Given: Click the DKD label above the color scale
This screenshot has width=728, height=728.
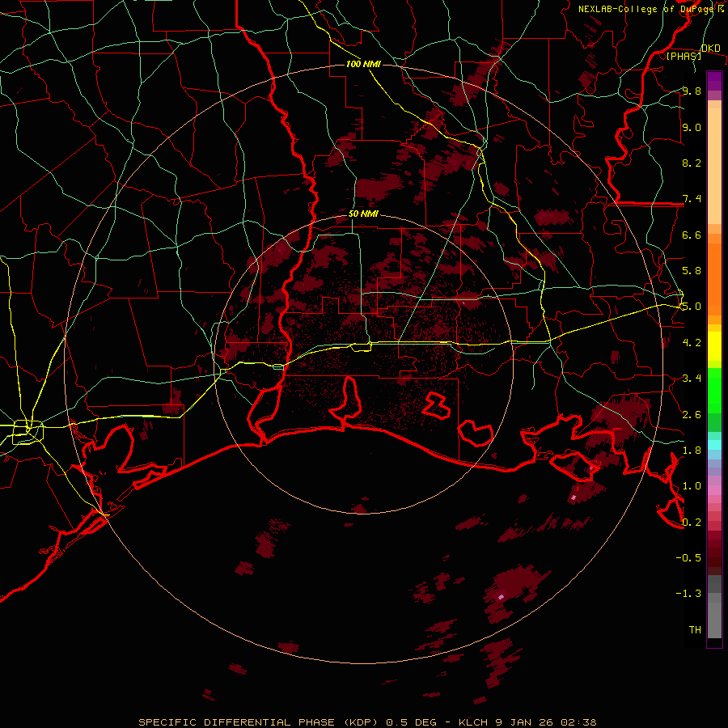Looking at the screenshot, I should [x=711, y=49].
